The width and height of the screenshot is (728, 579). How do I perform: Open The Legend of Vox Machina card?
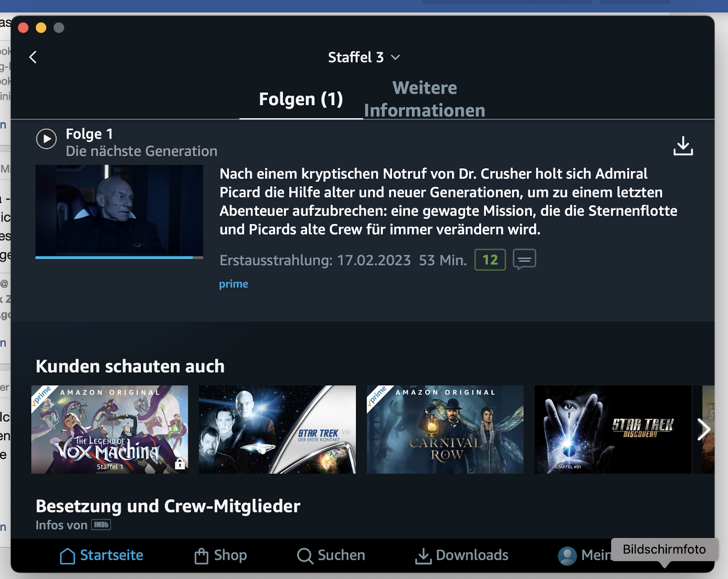pyautogui.click(x=110, y=429)
